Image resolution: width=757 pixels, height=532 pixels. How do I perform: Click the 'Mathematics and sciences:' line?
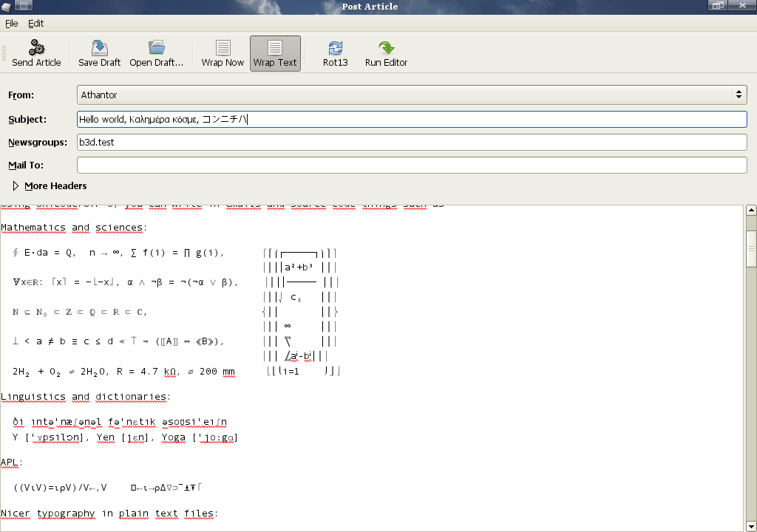[x=74, y=228]
